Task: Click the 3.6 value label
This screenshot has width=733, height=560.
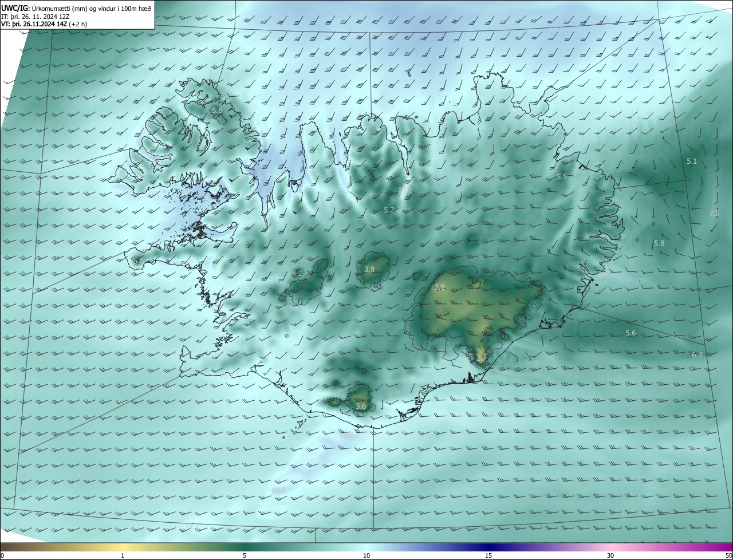Action: [361, 407]
